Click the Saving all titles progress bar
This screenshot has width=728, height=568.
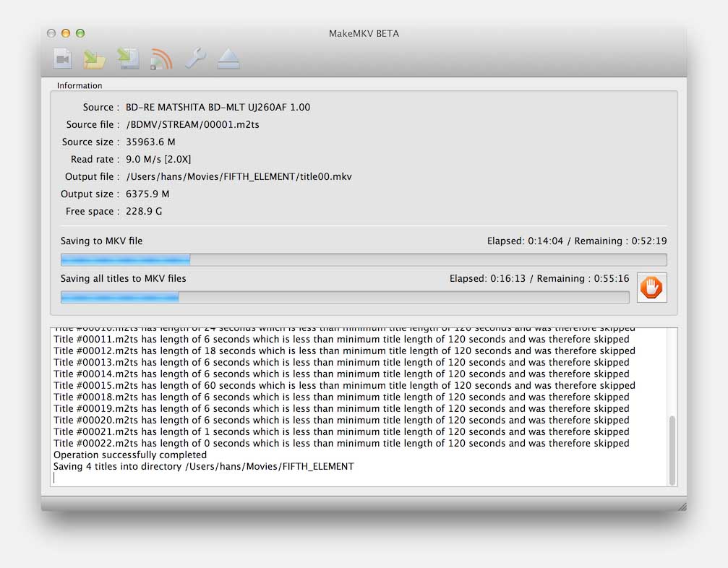(x=345, y=298)
